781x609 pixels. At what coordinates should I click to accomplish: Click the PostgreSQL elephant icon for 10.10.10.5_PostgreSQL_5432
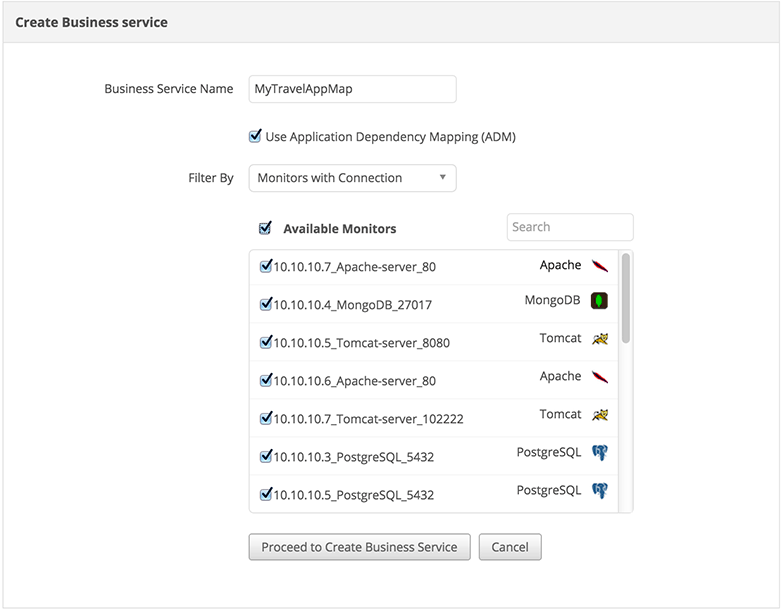coord(600,491)
